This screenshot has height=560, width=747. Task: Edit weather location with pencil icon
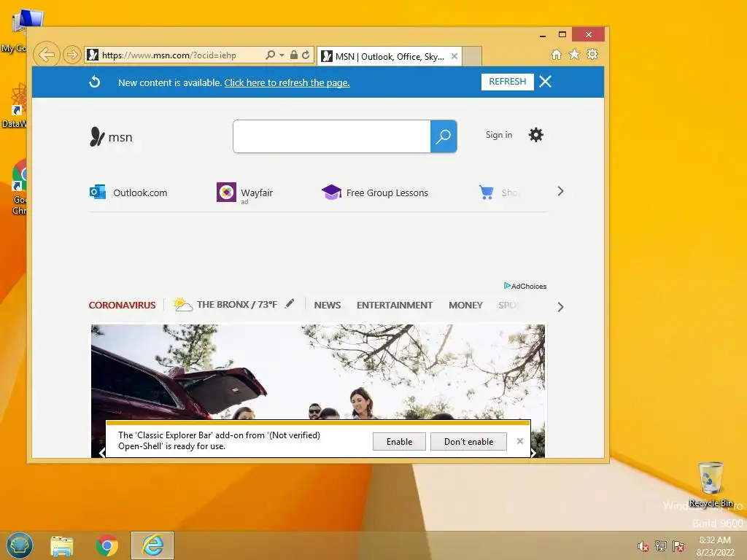(290, 304)
